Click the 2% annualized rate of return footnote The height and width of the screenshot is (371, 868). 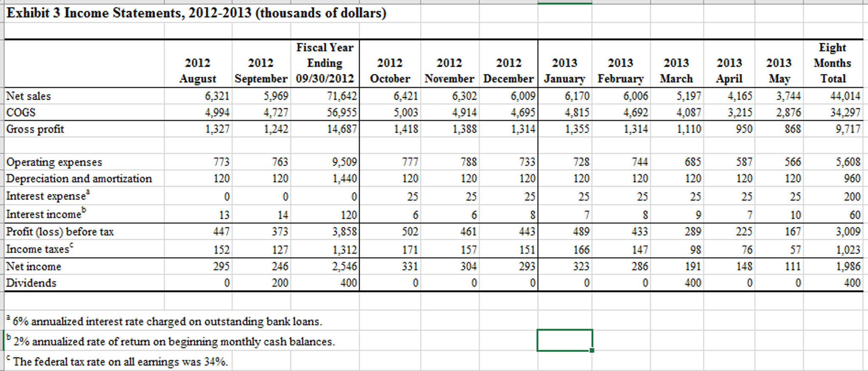tap(171, 341)
